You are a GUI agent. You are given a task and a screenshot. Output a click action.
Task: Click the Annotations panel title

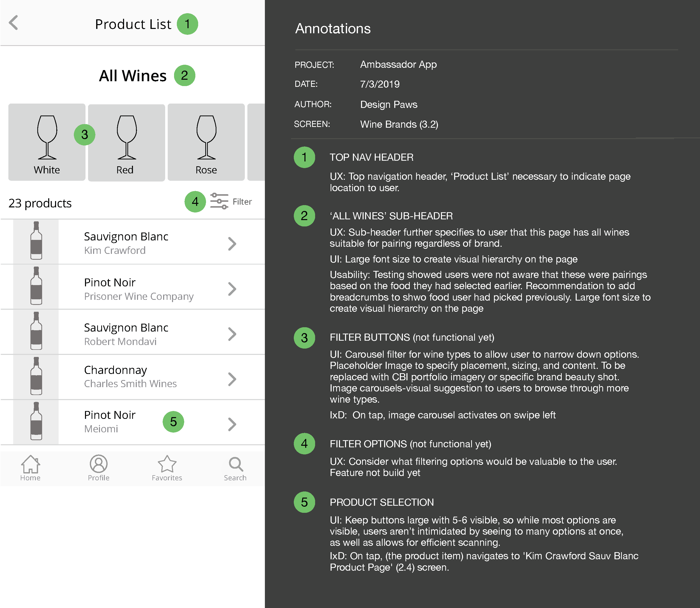point(333,28)
